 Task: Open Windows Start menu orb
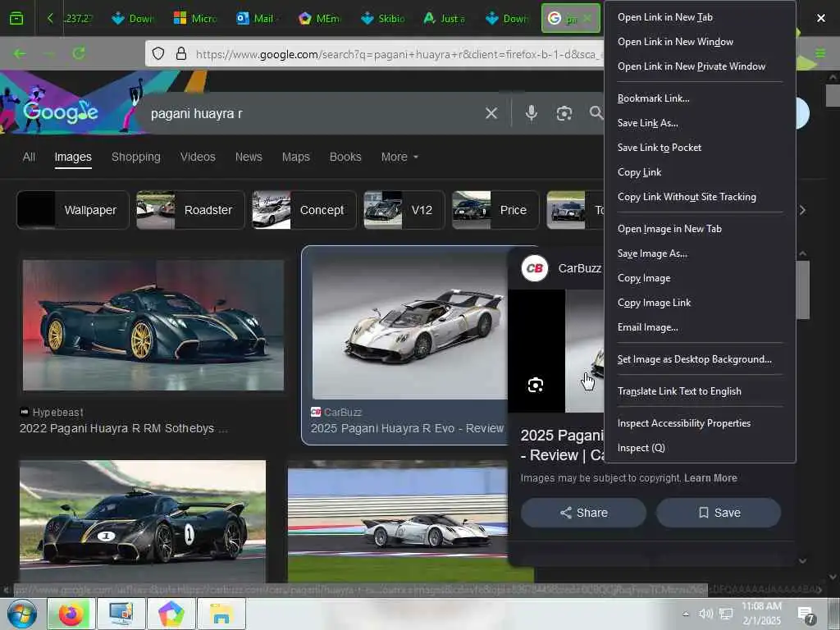pos(22,614)
